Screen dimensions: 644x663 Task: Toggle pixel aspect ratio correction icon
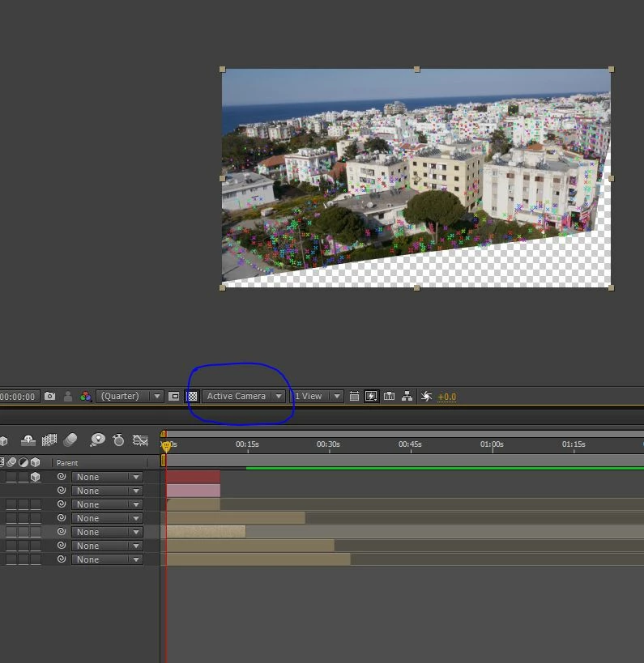point(354,396)
